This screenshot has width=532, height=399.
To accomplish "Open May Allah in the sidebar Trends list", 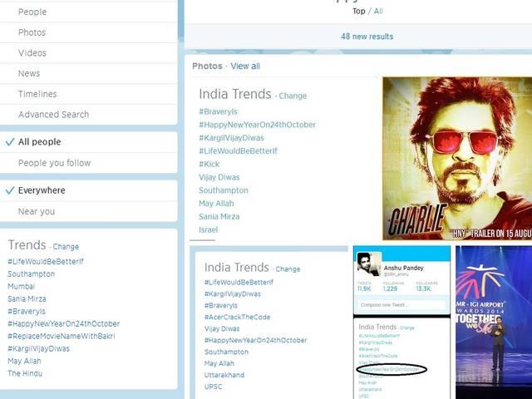I will (24, 361).
